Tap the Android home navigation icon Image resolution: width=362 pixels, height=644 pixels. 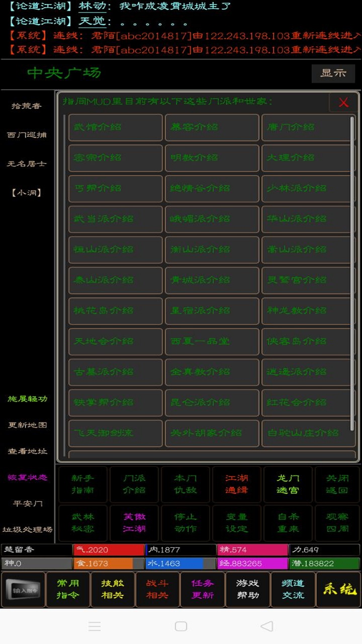[181, 626]
